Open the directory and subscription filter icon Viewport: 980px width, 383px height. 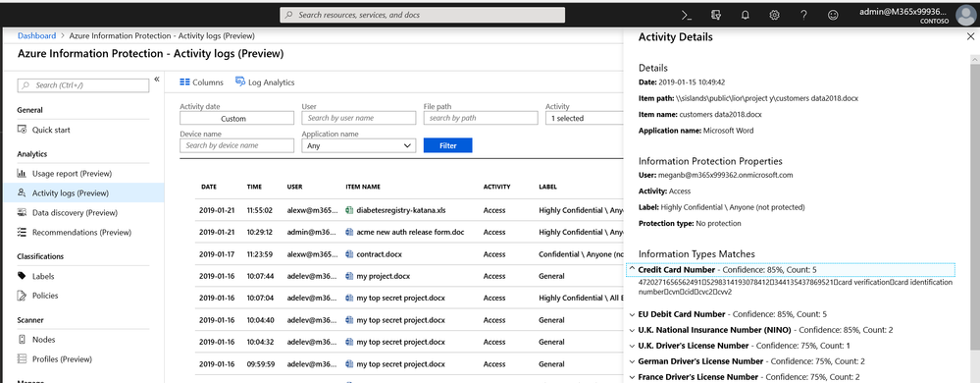pyautogui.click(x=716, y=15)
